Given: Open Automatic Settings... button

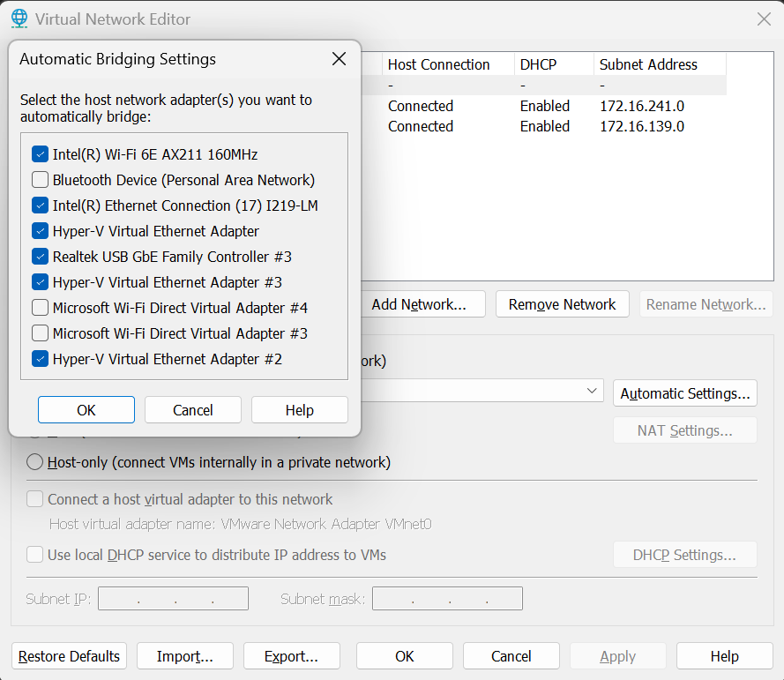Looking at the screenshot, I should 685,393.
